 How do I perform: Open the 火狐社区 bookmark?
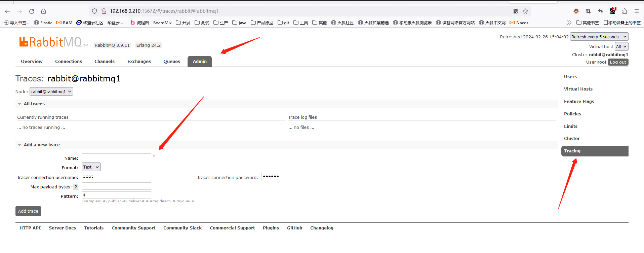coord(342,23)
